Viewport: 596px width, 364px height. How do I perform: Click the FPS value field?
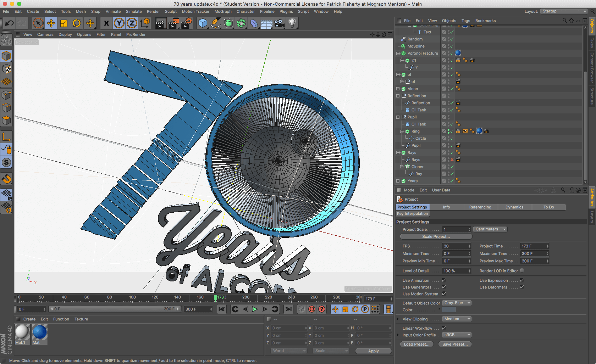457,246
